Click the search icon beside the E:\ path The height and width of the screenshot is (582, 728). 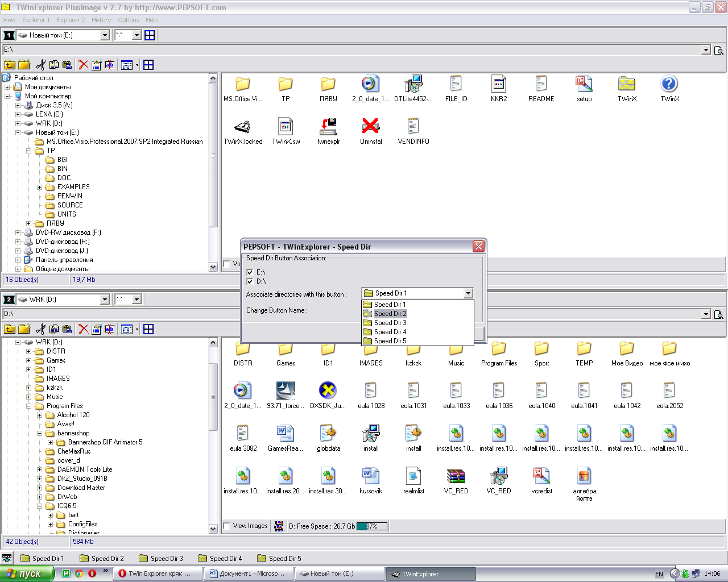(719, 50)
